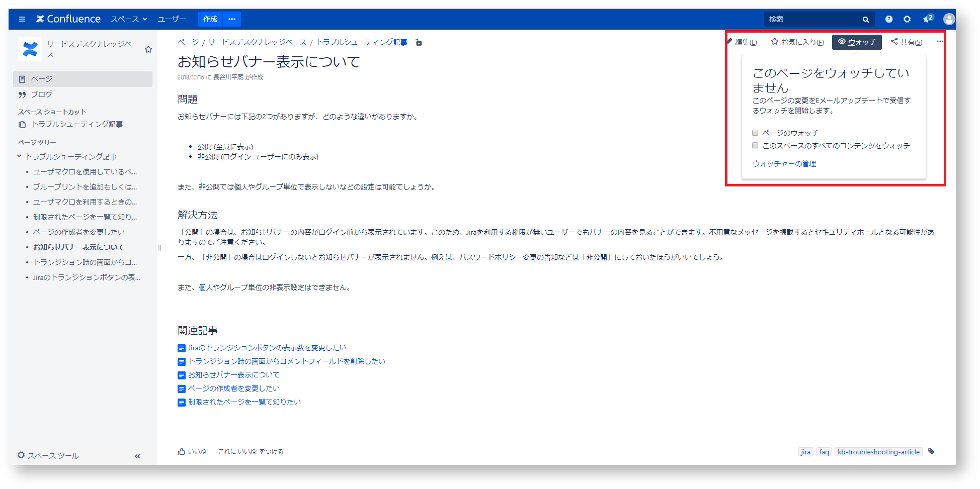The width and height of the screenshot is (980, 489).
Task: Open トラブルシューティング記事 shortcut
Action: coord(77,124)
